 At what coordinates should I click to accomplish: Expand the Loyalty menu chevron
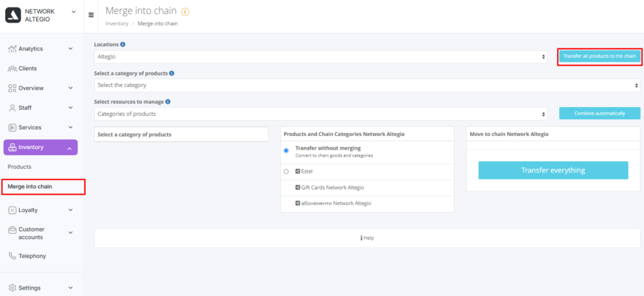(x=70, y=210)
